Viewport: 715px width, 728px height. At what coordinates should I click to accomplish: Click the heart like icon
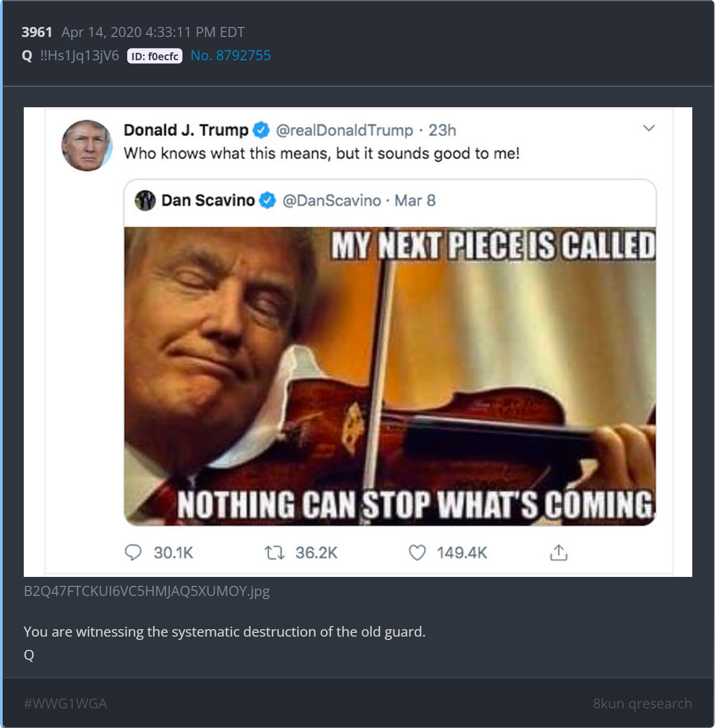pos(417,553)
